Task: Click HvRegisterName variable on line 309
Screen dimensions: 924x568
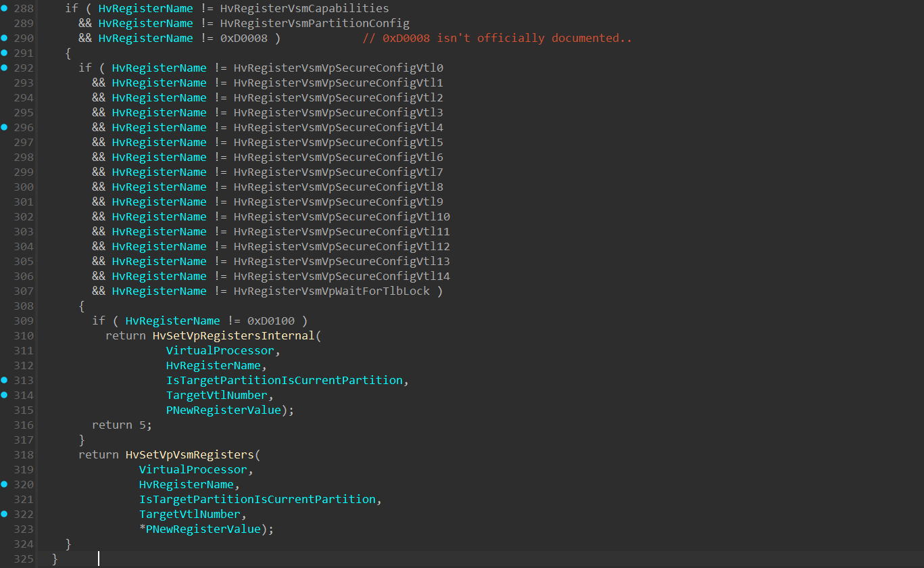Action: click(172, 321)
